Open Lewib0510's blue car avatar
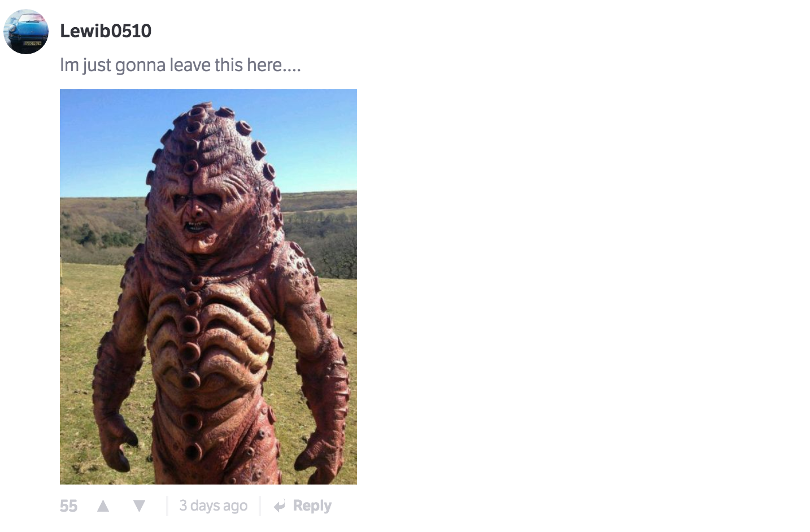 coord(26,32)
